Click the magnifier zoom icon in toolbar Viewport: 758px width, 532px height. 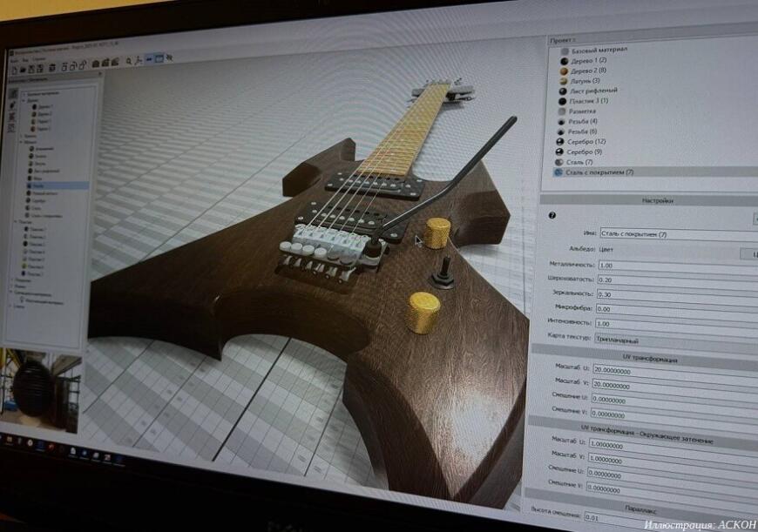[129, 61]
